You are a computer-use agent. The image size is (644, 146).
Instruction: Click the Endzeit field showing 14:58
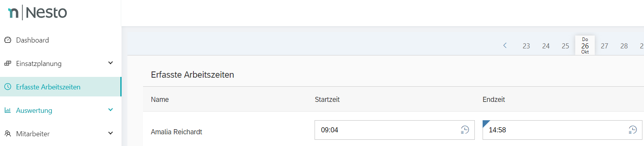pyautogui.click(x=562, y=130)
